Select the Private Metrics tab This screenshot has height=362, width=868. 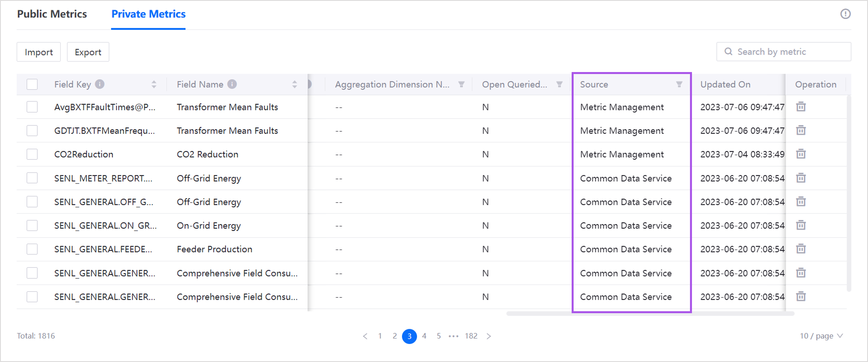[x=148, y=14]
